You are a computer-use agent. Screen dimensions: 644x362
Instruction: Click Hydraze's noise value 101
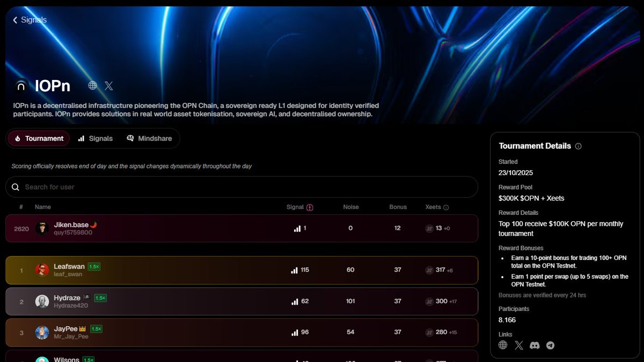350,301
